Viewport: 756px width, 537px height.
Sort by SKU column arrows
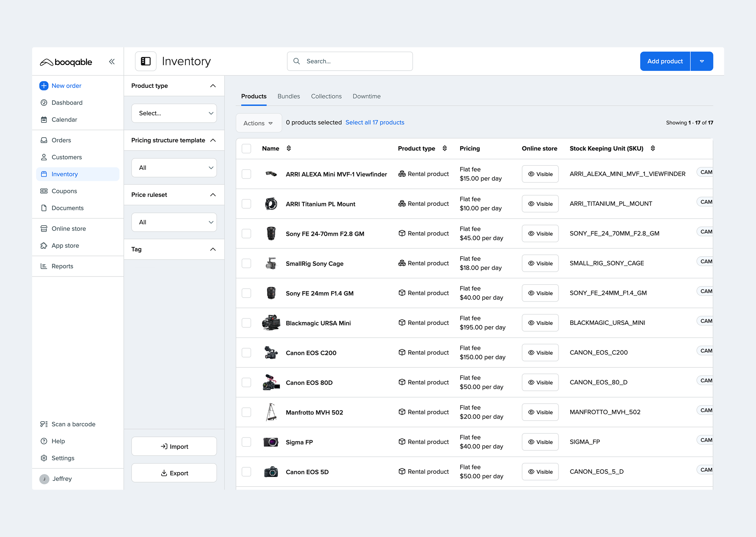pos(653,148)
